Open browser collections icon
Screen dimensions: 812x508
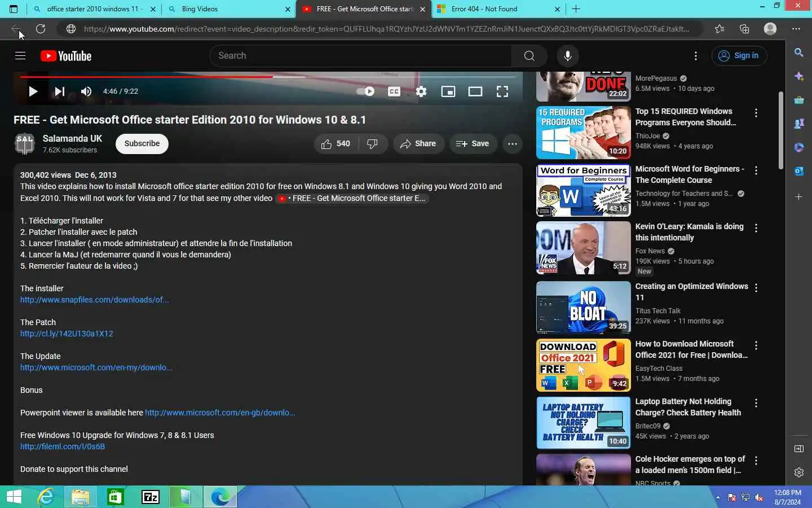click(x=744, y=29)
